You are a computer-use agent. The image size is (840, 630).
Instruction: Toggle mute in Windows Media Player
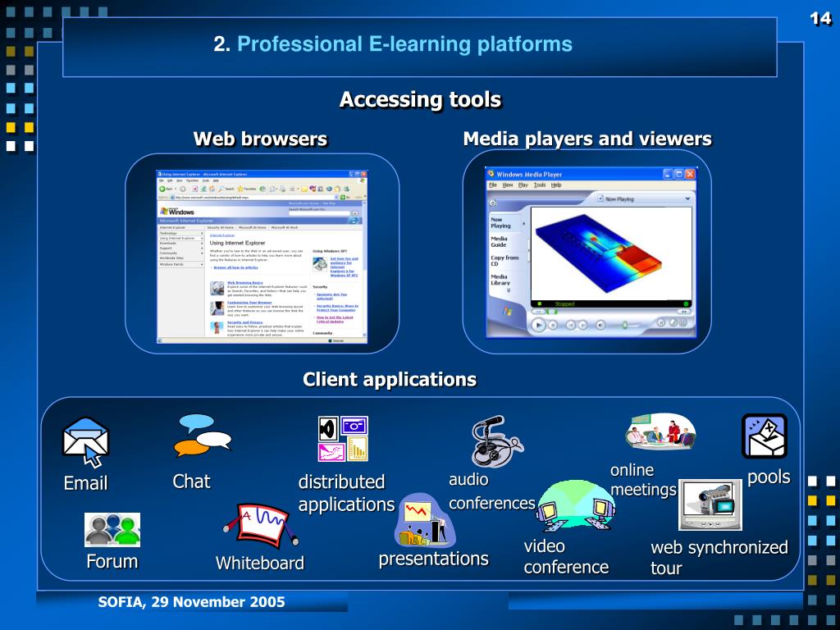(x=600, y=325)
